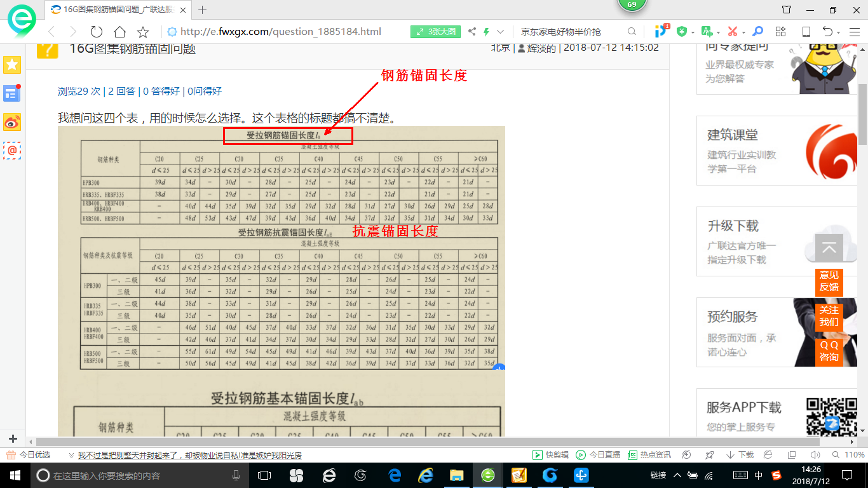Screen dimensions: 868x488
Task: Click the green shield yen icon
Action: tap(682, 31)
